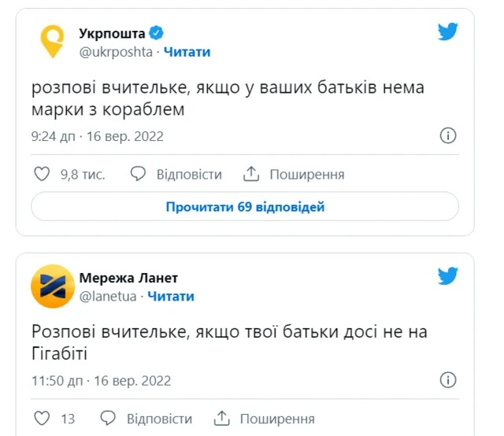Click the Twitter bird icon on Укрпошта tweet
504x436 pixels.
tap(448, 32)
